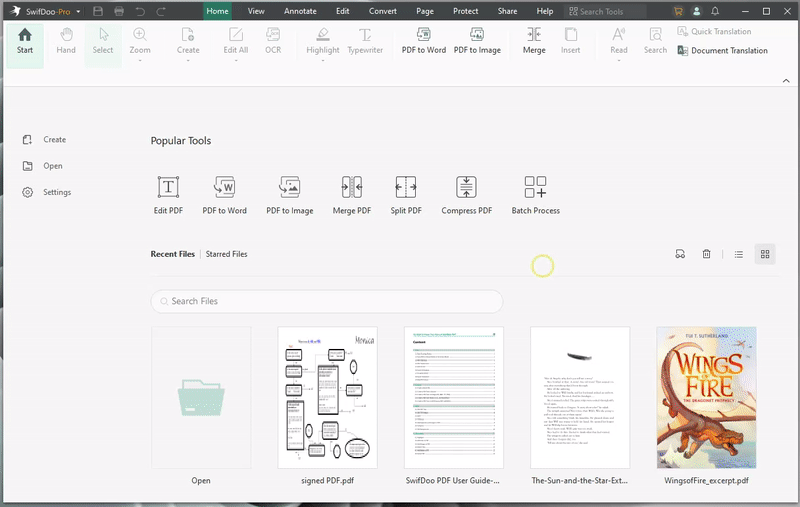Image resolution: width=800 pixels, height=507 pixels.
Task: Open the WingsofFire_excerpt.pdf thumbnail
Action: 706,397
